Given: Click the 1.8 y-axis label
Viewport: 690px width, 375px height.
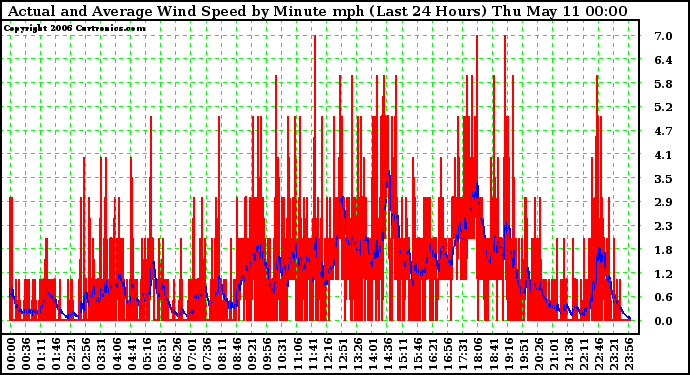Looking at the screenshot, I should (x=663, y=250).
